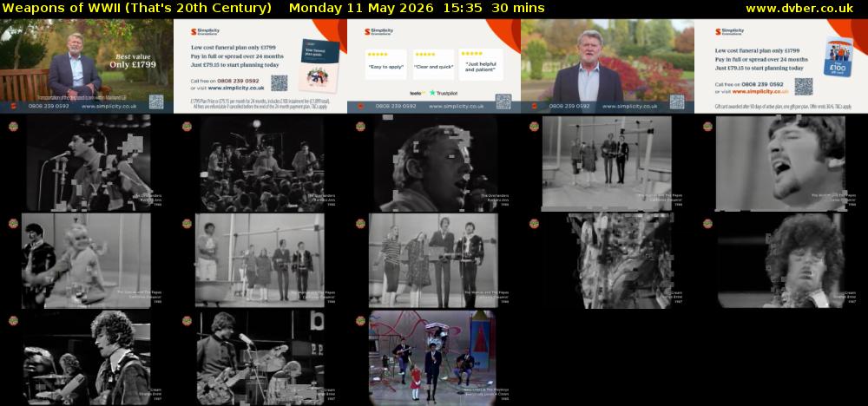Screen dimensions: 868x406
Task: Click the Trustpilot star logo under the reviews
Action: click(x=444, y=93)
